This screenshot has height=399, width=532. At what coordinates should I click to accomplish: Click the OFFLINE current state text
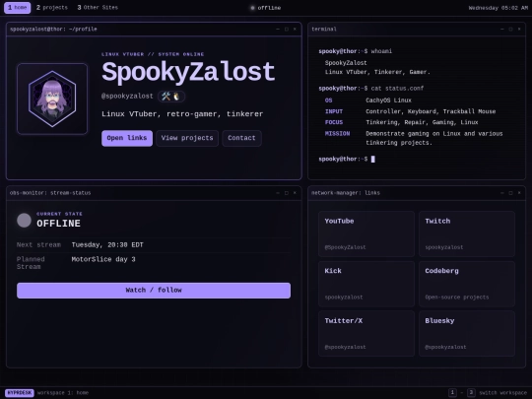point(59,224)
